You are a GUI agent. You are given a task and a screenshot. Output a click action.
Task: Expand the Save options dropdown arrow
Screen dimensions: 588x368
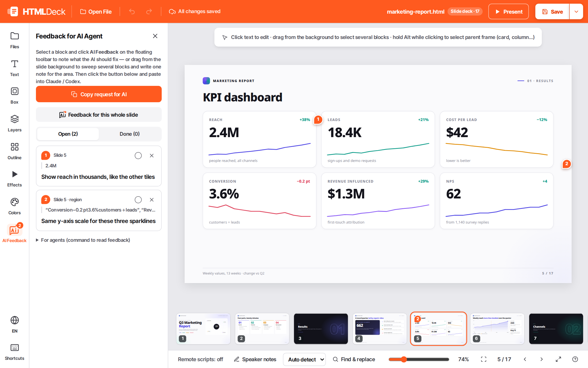click(576, 11)
